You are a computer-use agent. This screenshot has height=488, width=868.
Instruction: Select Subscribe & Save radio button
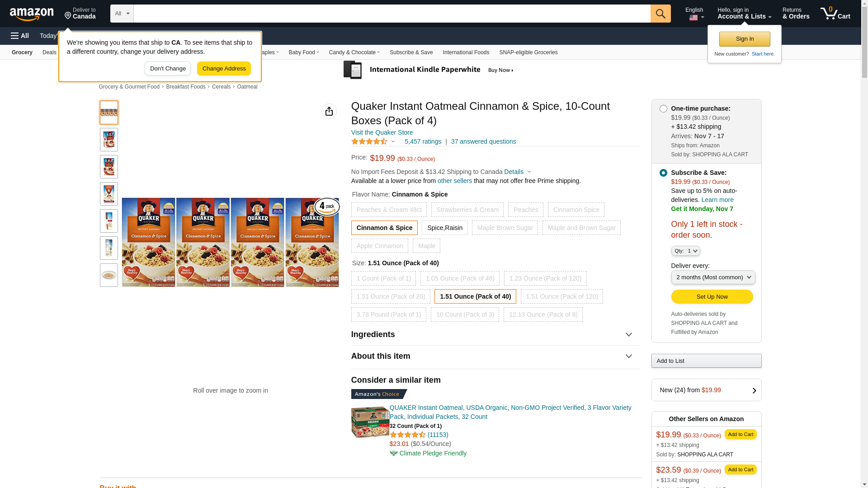[663, 173]
